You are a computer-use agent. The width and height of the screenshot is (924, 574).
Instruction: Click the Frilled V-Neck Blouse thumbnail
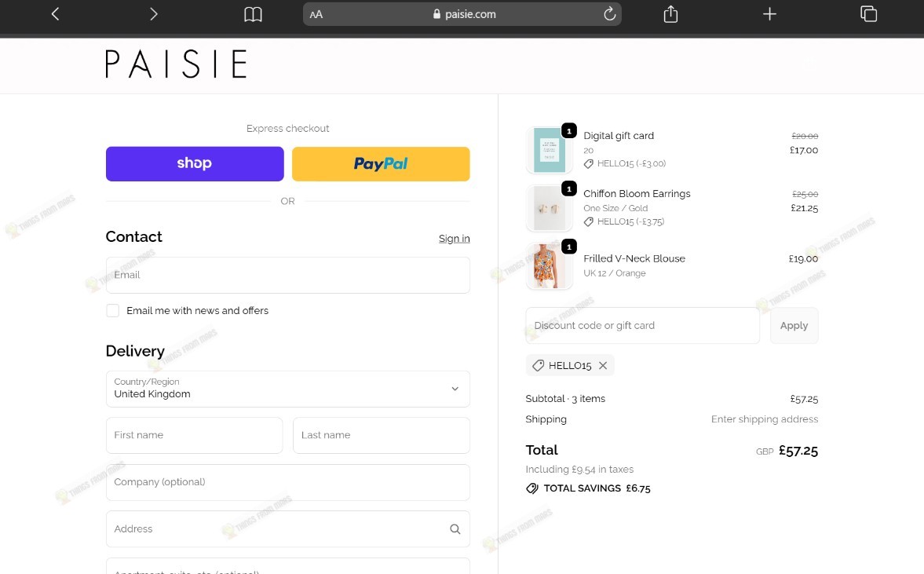[550, 265]
